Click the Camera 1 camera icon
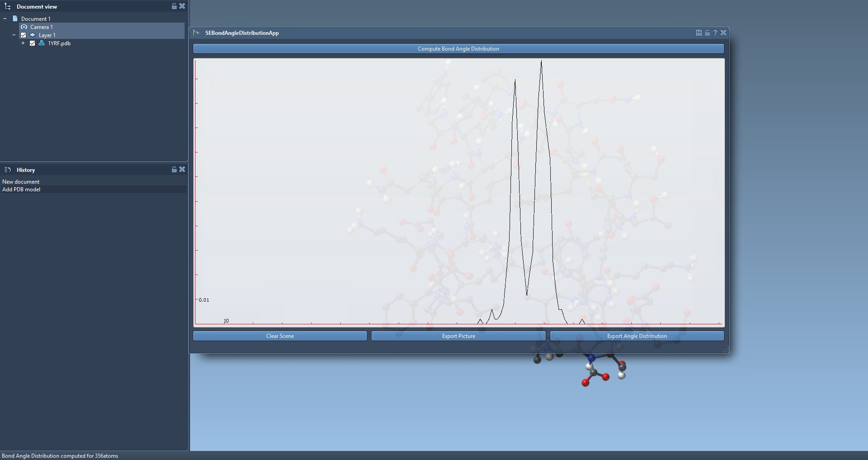This screenshot has width=868, height=460. 24,27
